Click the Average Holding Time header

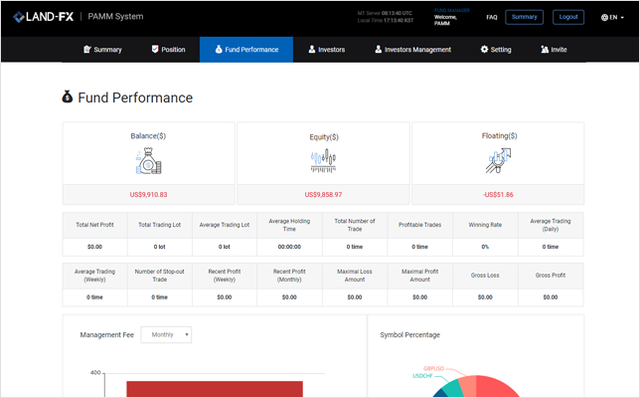coord(289,225)
